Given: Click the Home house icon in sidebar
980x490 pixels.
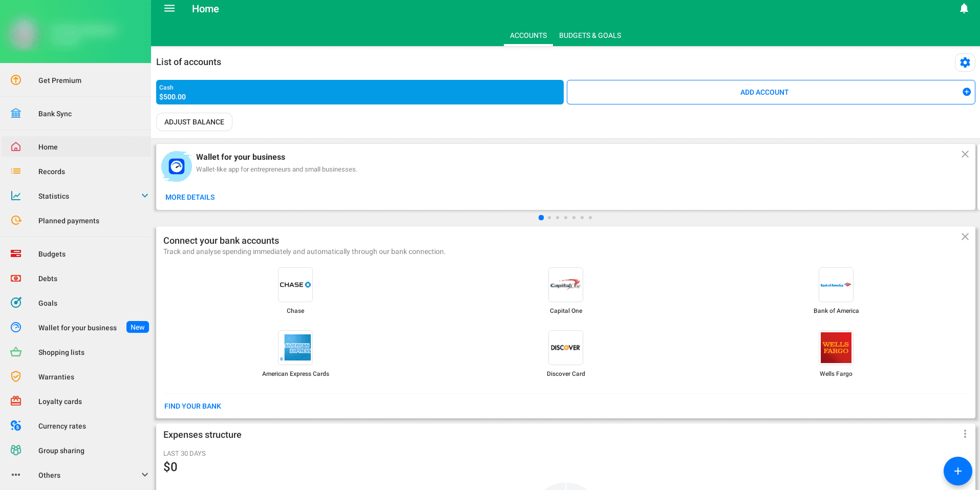Looking at the screenshot, I should pyautogui.click(x=16, y=147).
